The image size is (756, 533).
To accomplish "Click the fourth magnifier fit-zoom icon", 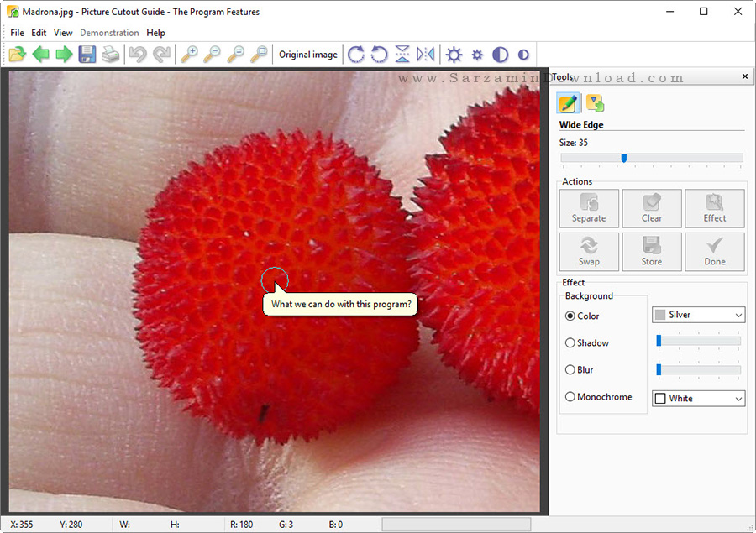I will tap(259, 55).
